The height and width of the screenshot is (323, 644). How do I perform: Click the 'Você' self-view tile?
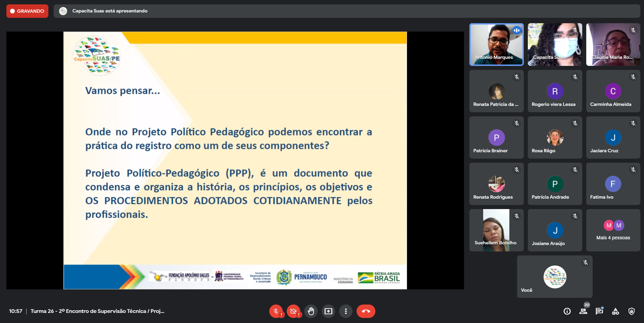[555, 277]
